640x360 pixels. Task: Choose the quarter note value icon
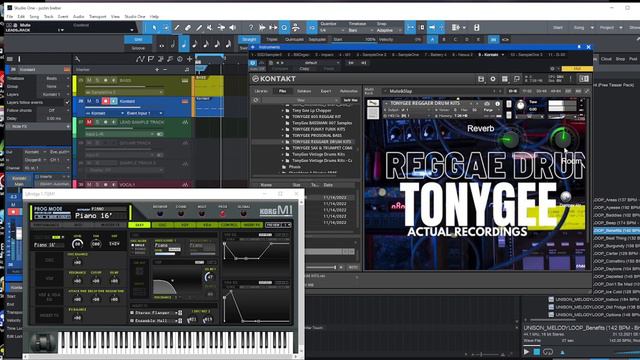[x=184, y=44]
